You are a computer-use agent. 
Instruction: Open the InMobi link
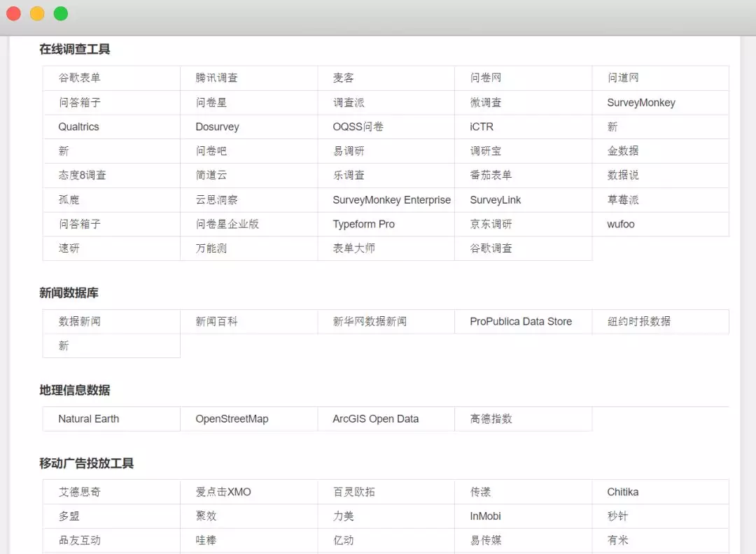[x=486, y=516]
